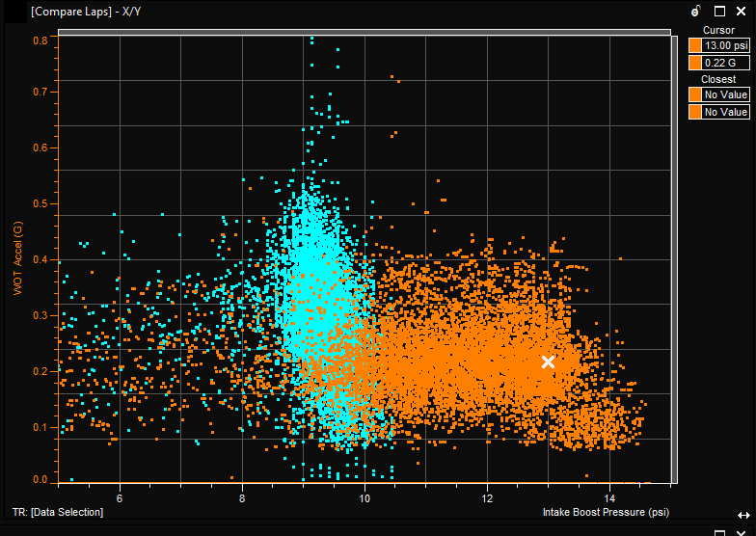This screenshot has height=536, width=756.
Task: Click the vertical zoom bar right of chart
Action: 674,258
